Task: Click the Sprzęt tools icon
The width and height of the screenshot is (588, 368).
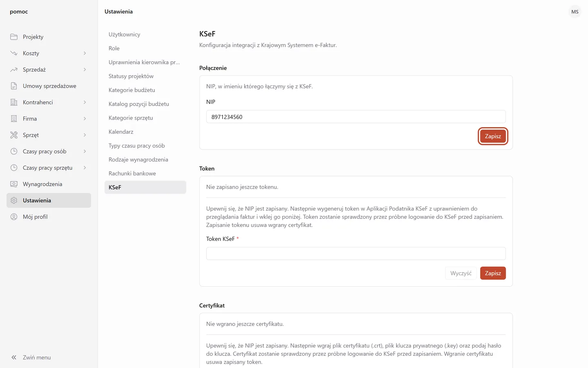Action: tap(14, 135)
